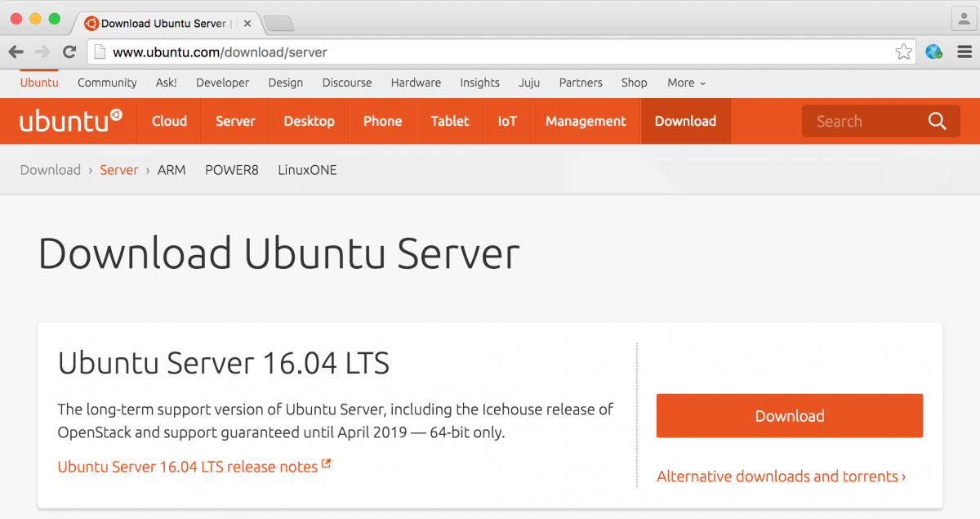Switch to the IoT section
Screen dimensions: 980x519
point(507,120)
